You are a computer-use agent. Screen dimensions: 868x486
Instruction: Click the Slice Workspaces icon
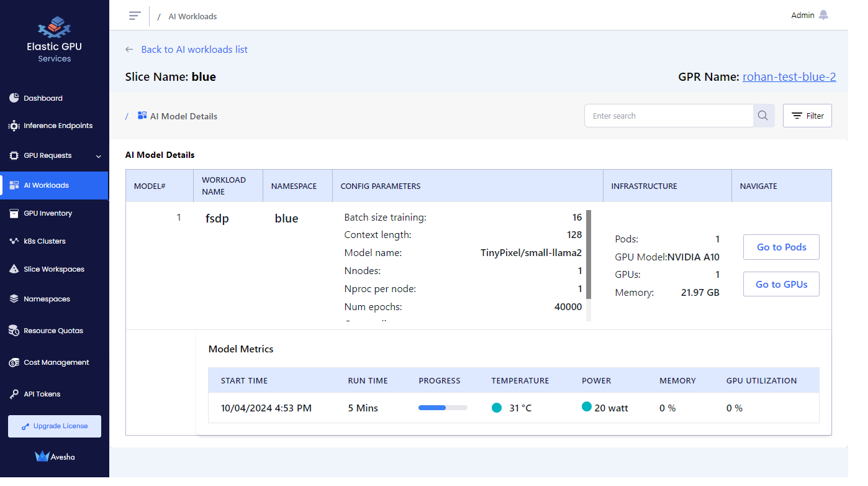click(x=14, y=269)
